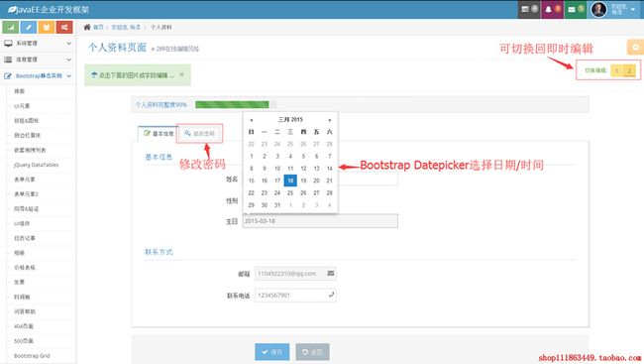Click the blue save button
Screen dimensions: 644x364
click(271, 352)
